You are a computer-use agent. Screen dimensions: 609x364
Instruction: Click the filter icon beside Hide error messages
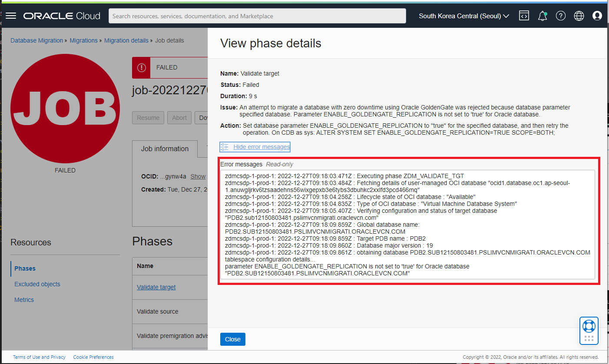pos(224,147)
